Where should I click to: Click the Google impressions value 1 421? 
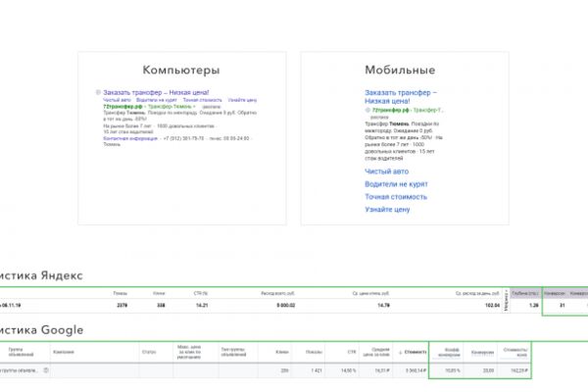tap(317, 370)
